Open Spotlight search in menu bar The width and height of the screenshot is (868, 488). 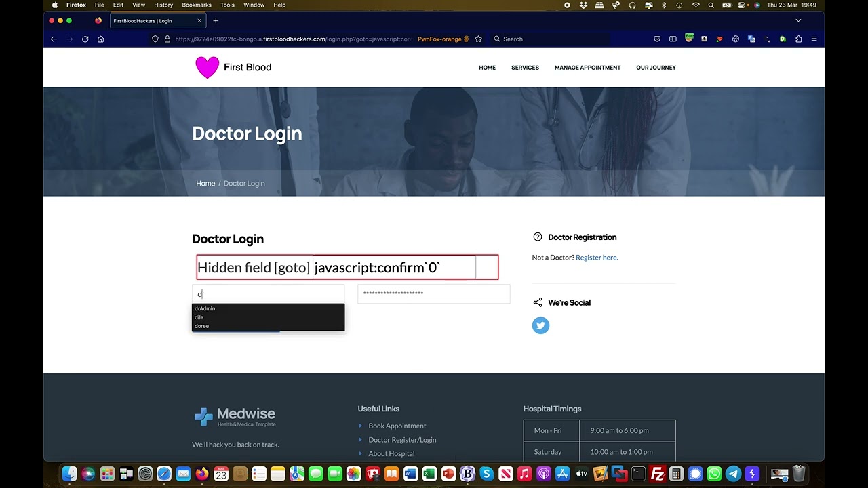coord(711,5)
